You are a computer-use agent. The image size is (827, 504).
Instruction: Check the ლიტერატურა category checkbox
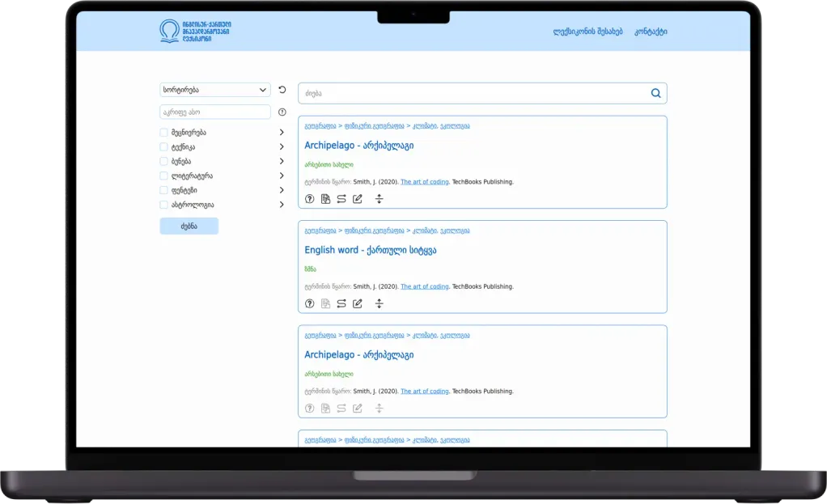[163, 176]
